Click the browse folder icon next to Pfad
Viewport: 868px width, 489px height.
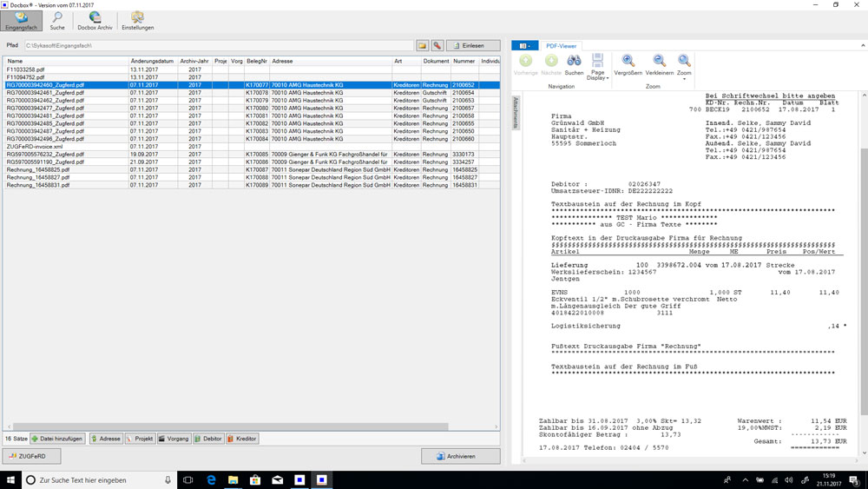[x=423, y=45]
